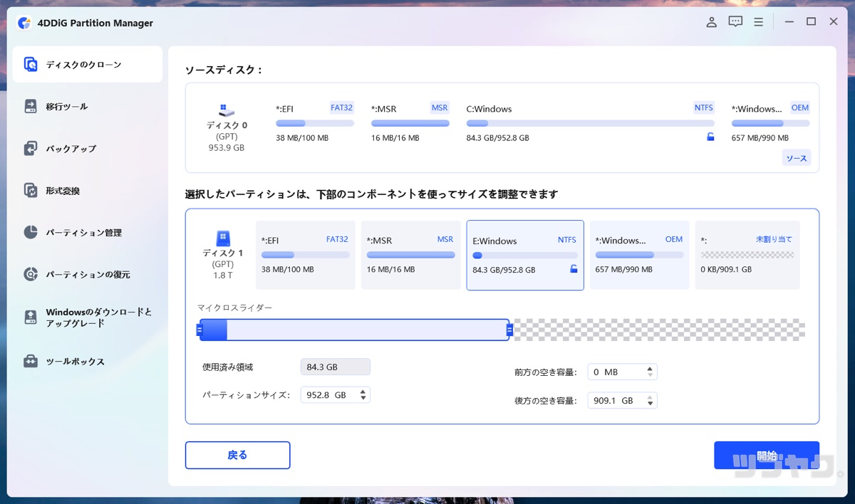Select the target *:EFI partition card
Screen dimensions: 855x504
305,255
